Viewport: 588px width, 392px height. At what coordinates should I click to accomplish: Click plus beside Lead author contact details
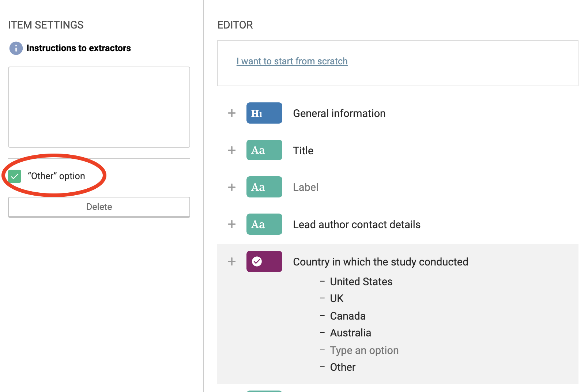click(232, 224)
